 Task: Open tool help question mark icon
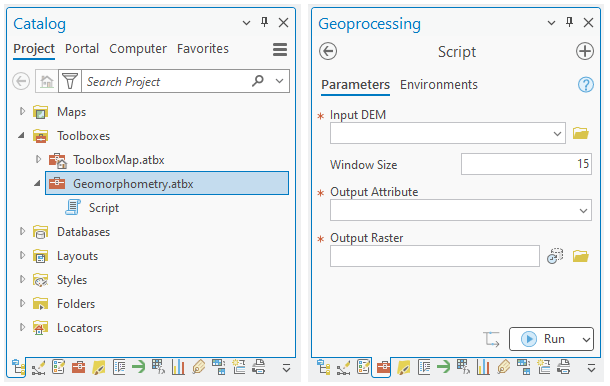click(585, 84)
